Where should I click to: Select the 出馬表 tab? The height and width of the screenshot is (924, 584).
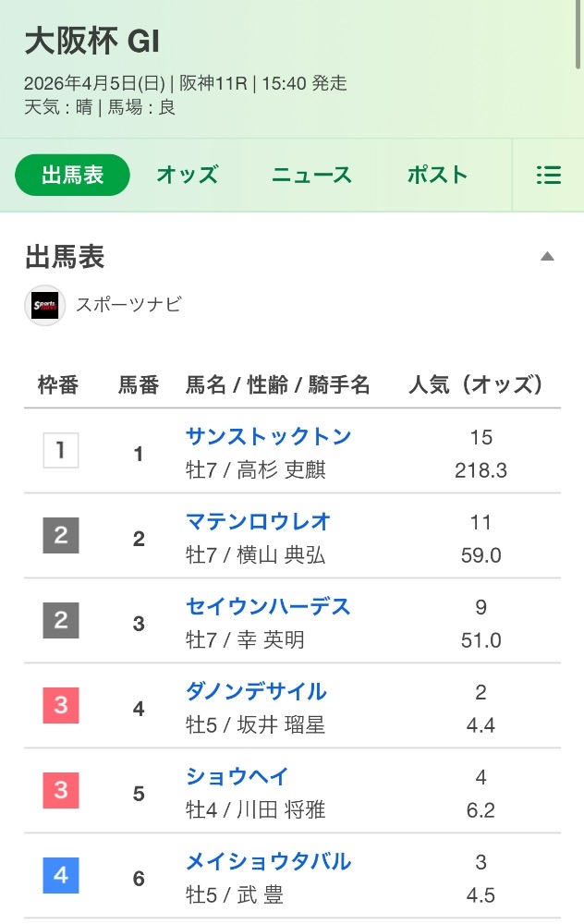tap(72, 176)
